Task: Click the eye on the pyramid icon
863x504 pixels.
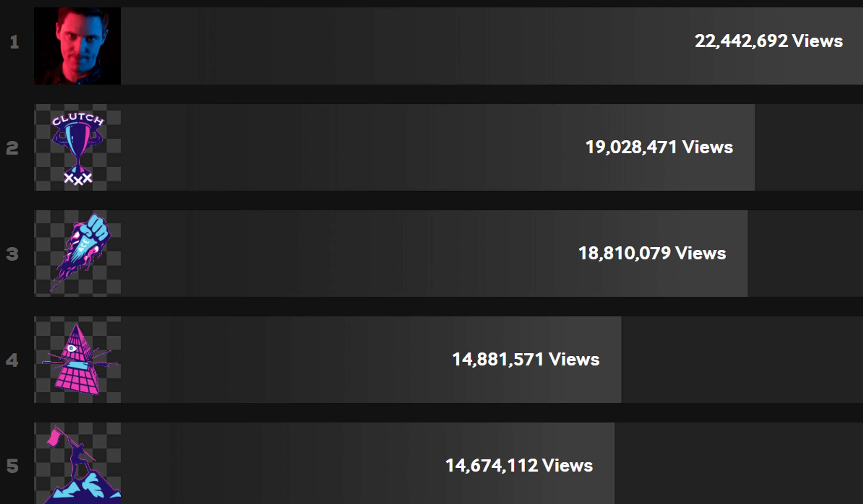Action: coord(71,348)
